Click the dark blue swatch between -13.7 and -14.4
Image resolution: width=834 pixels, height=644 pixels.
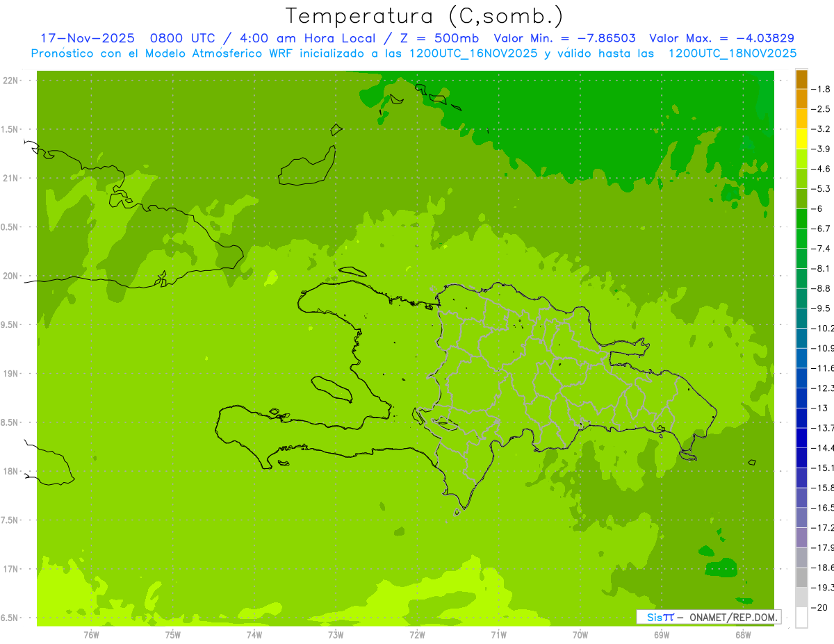[801, 438]
